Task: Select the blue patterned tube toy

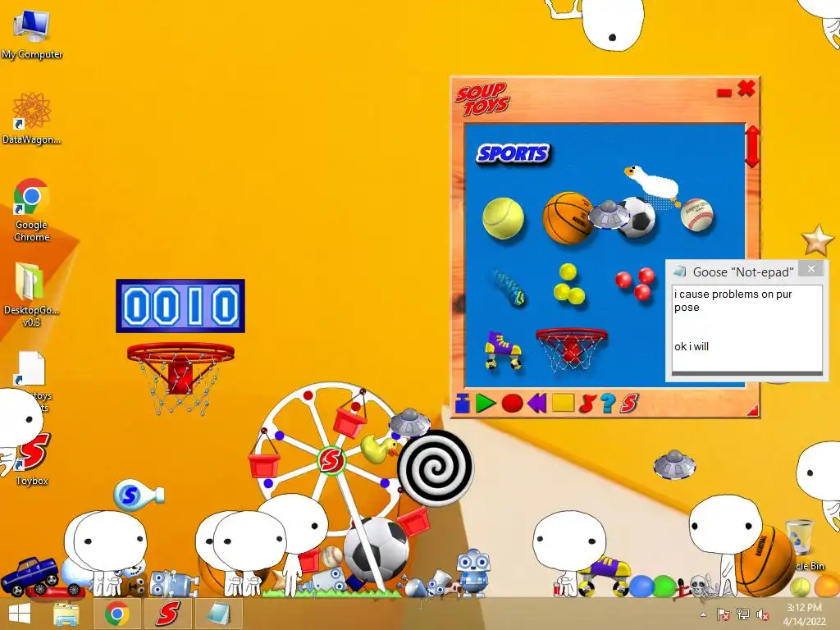Action: pyautogui.click(x=508, y=288)
